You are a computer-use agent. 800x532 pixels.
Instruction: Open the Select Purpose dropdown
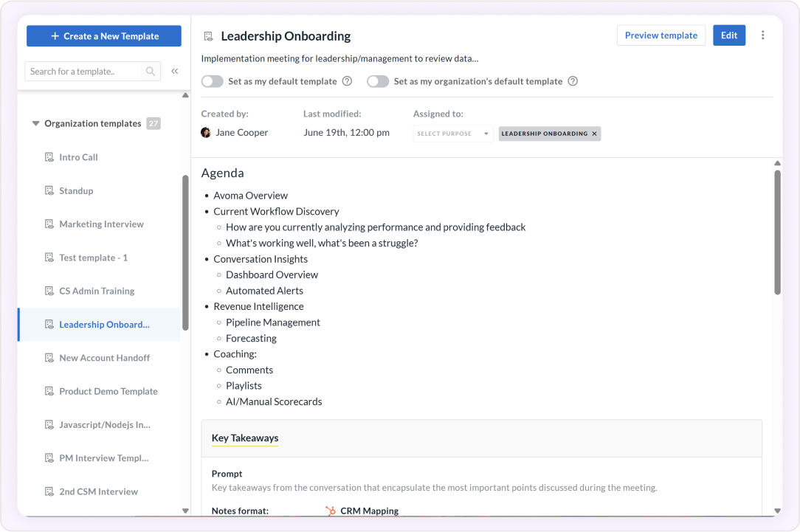coord(453,134)
